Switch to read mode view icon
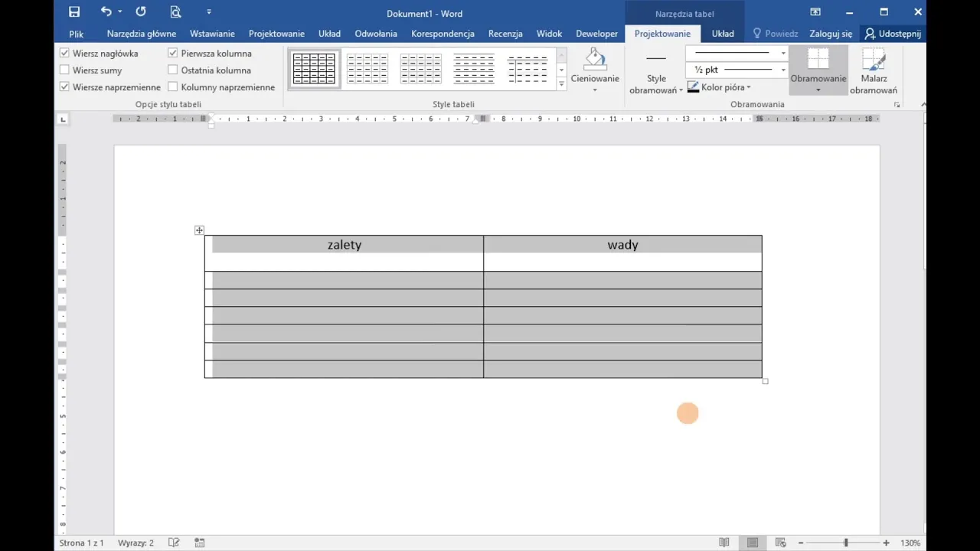 click(x=724, y=543)
